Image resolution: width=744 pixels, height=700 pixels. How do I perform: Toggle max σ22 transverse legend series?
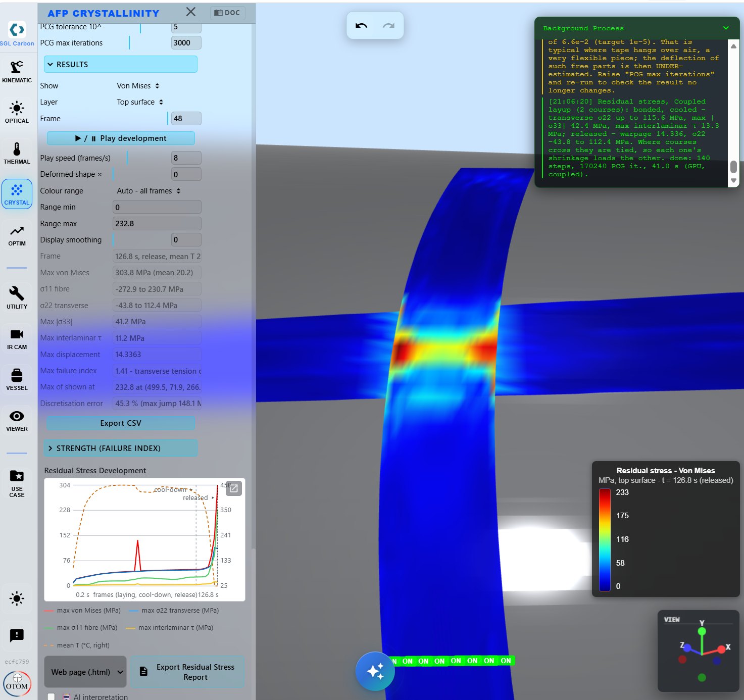pyautogui.click(x=174, y=611)
